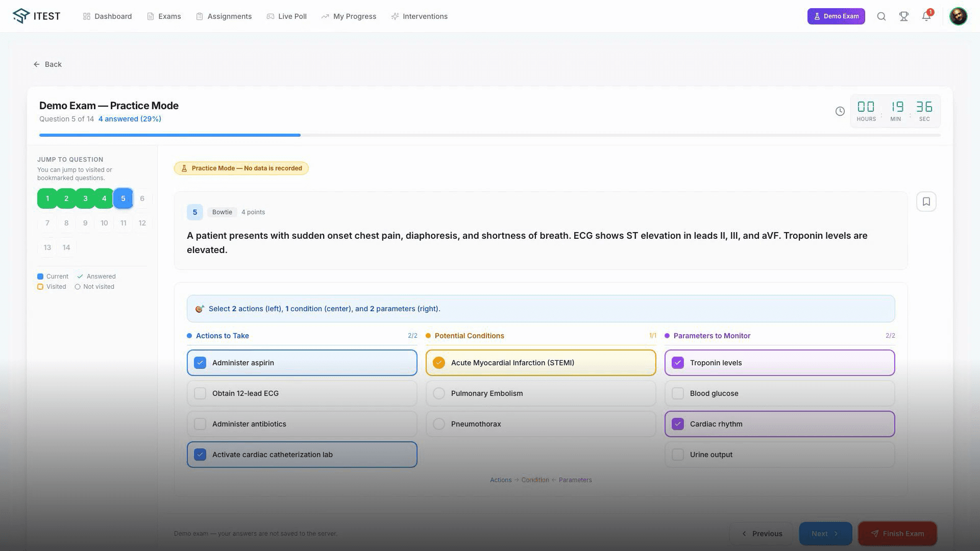The height and width of the screenshot is (551, 980).
Task: Click the Interventions sparkle icon
Action: 395,16
